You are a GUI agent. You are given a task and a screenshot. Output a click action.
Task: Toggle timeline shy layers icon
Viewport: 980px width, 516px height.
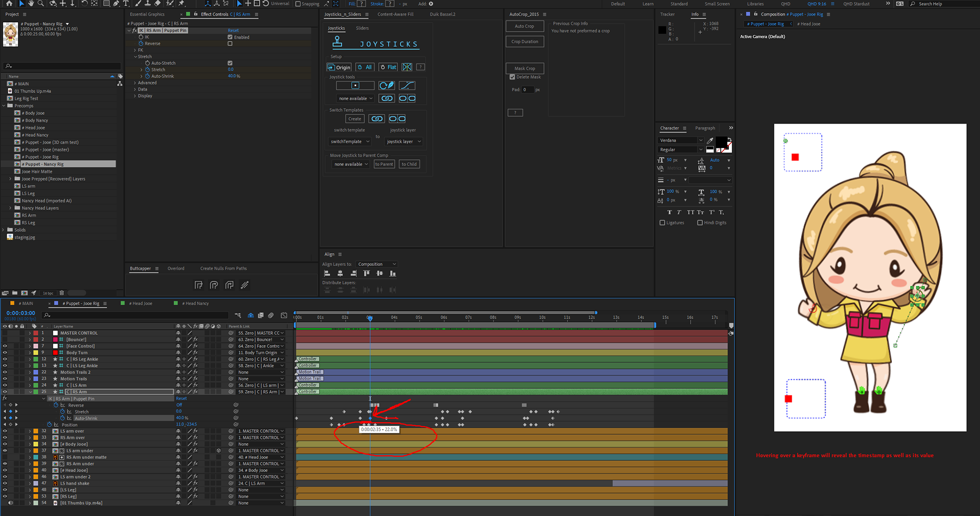(251, 315)
